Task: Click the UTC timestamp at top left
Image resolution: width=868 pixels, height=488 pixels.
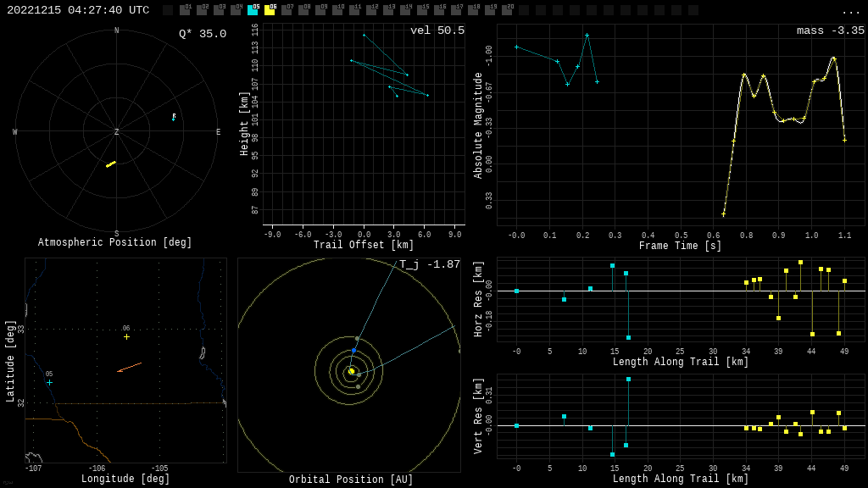Action: point(78,10)
